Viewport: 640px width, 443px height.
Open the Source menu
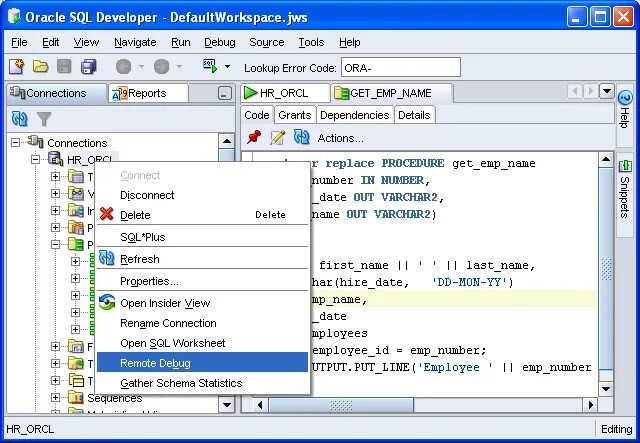click(267, 42)
